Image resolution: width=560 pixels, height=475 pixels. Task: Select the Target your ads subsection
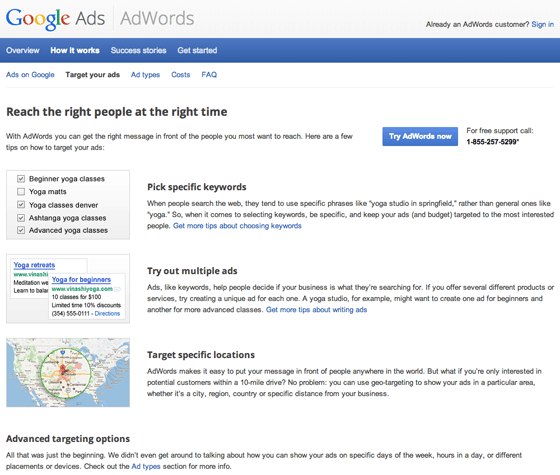pos(92,75)
